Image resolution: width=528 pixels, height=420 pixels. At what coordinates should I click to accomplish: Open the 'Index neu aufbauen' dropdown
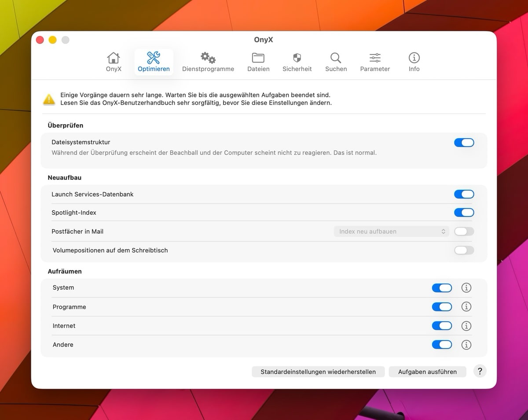coord(391,232)
